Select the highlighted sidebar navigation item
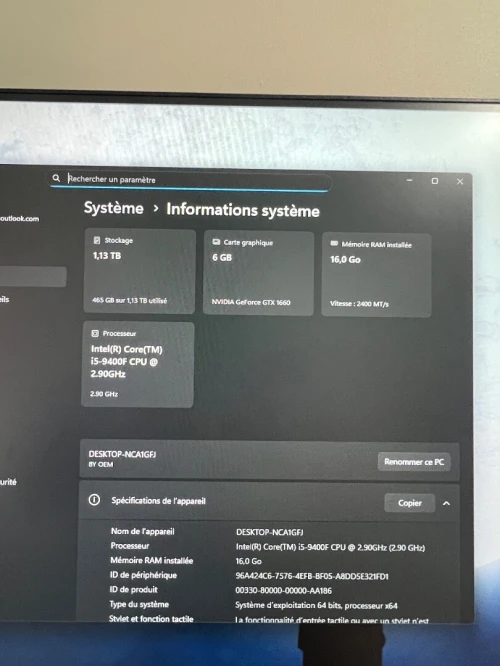The image size is (500, 666). (33, 277)
